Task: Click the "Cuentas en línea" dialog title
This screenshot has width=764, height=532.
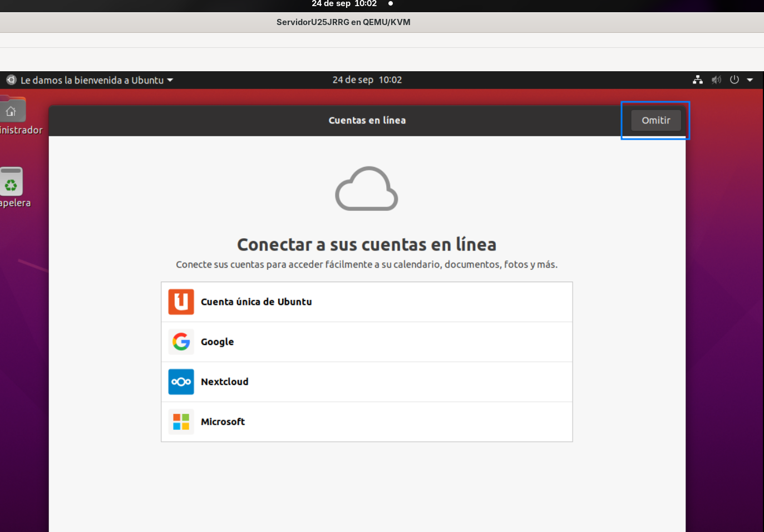Action: point(367,120)
